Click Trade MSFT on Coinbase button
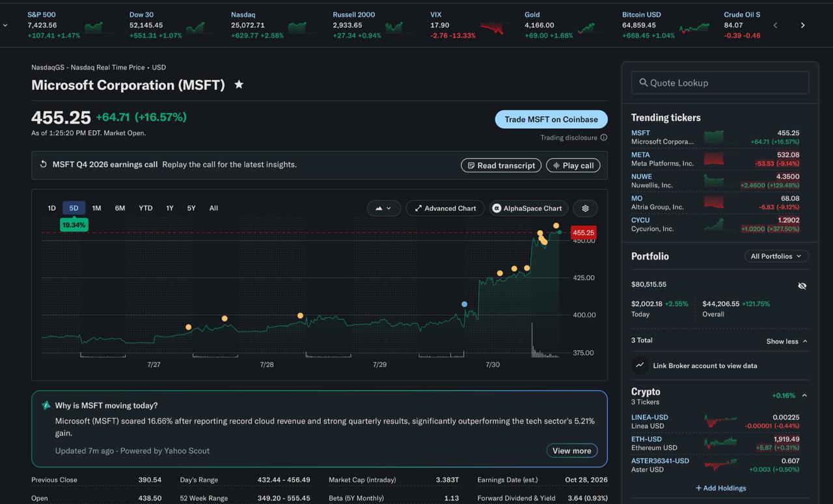 point(551,119)
